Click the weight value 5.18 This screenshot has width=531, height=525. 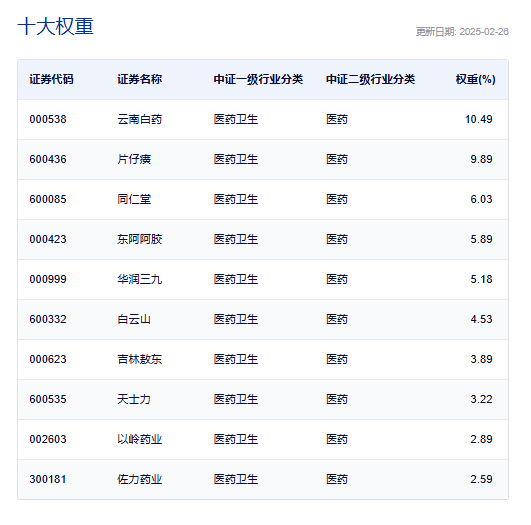(x=481, y=279)
